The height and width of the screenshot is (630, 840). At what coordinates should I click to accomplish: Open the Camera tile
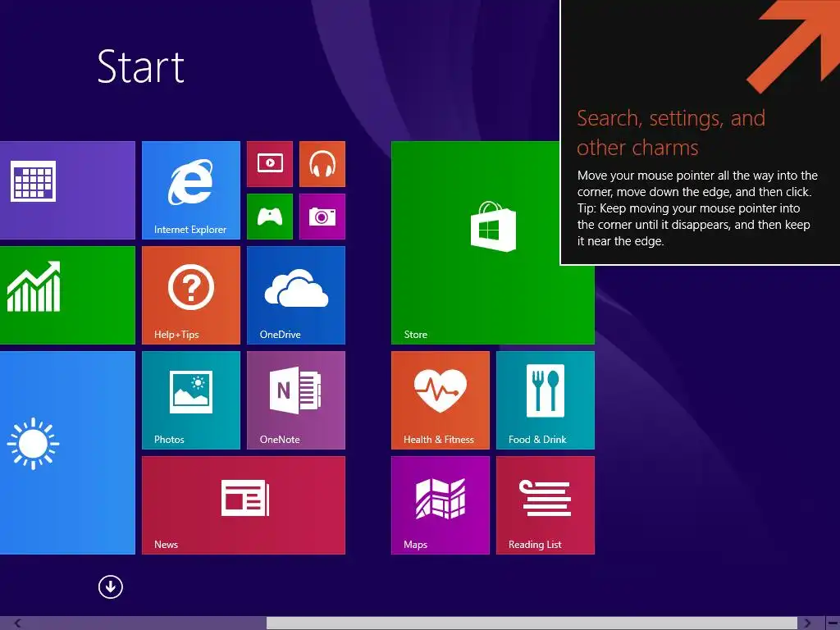tap(322, 217)
